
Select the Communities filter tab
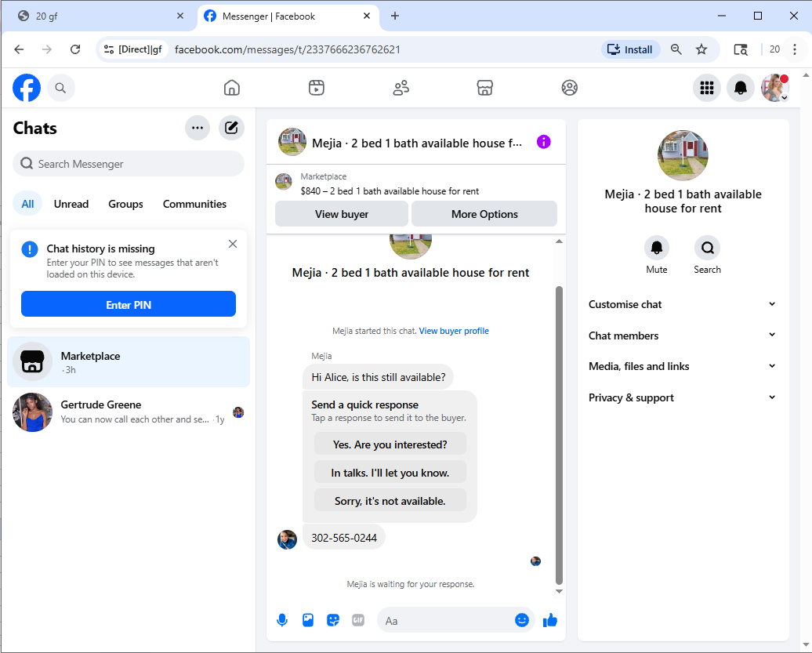194,204
